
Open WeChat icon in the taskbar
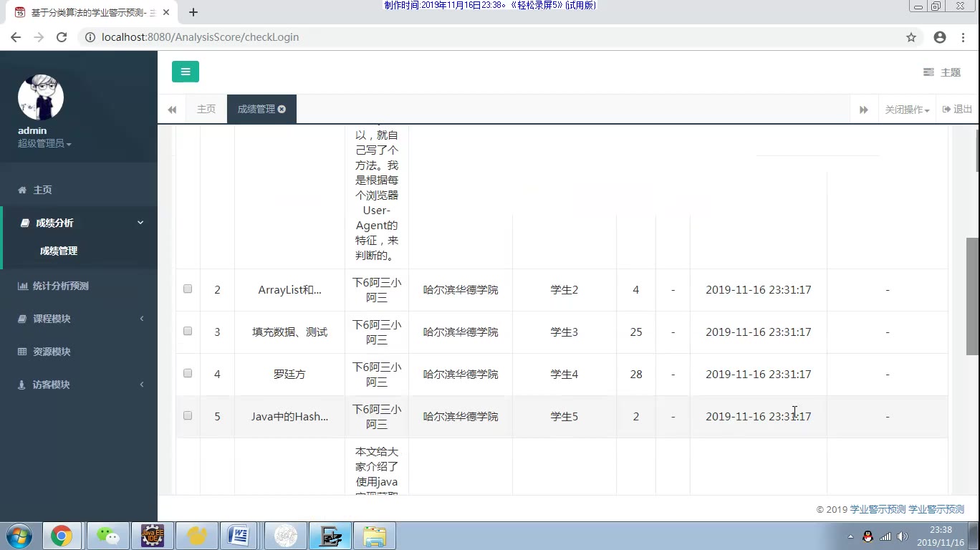click(107, 536)
